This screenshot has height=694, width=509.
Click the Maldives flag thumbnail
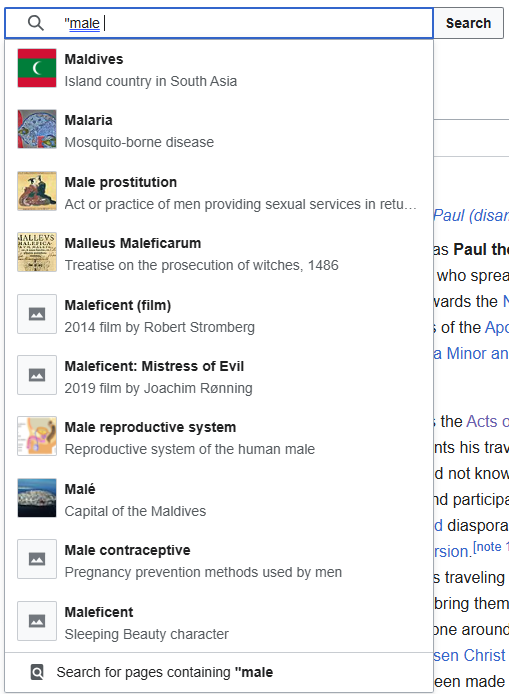click(x=37, y=68)
